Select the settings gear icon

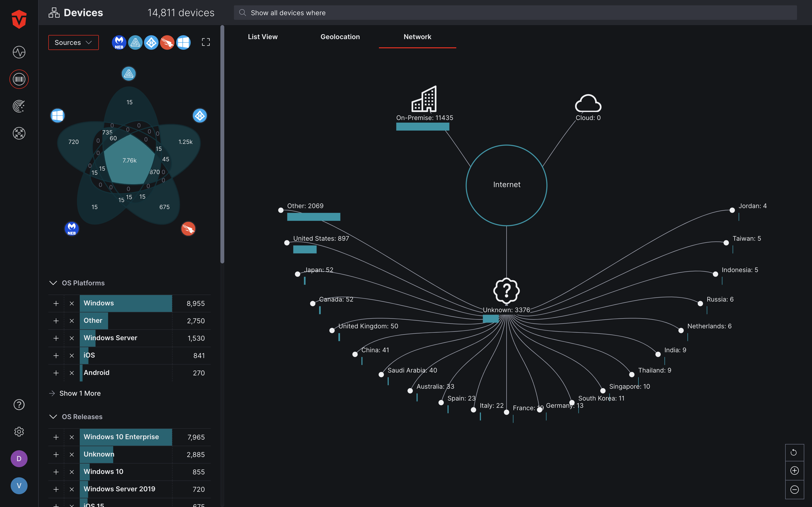point(19,431)
